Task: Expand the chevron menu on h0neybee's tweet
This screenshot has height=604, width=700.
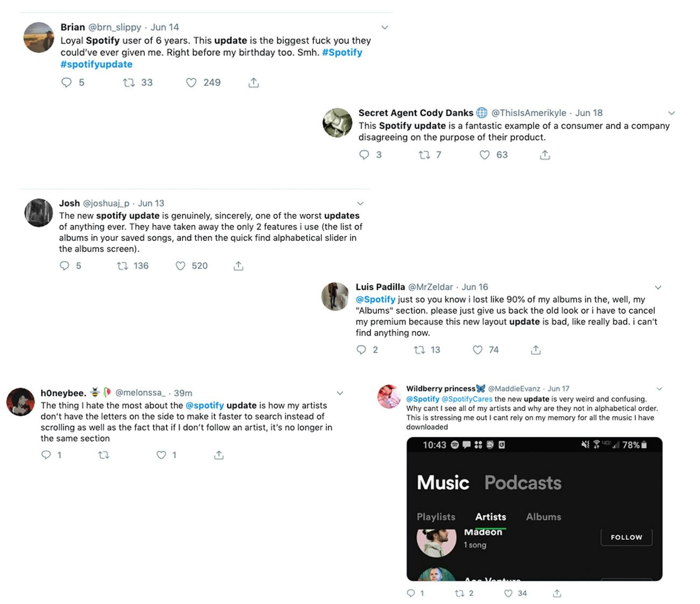Action: [340, 393]
